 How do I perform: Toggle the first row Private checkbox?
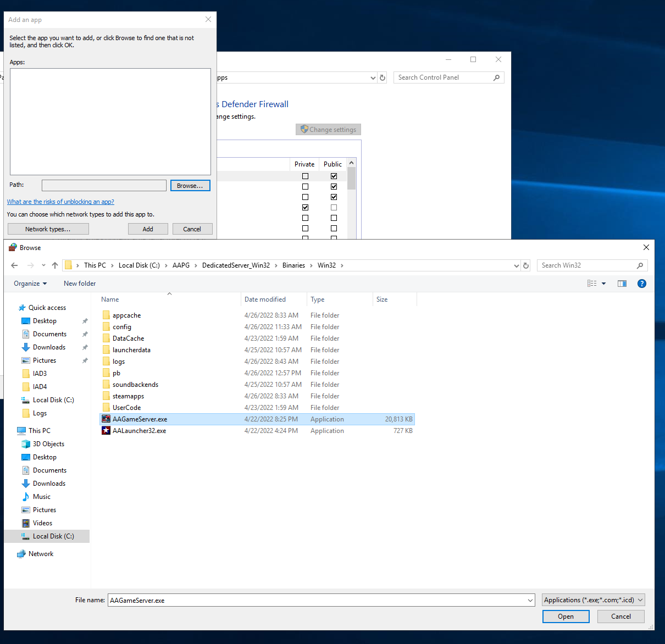point(305,176)
